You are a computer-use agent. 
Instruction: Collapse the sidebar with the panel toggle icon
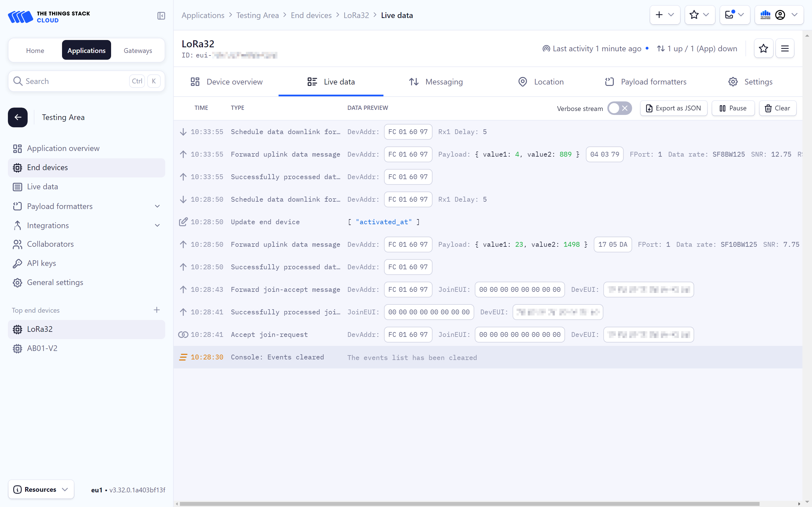(x=161, y=16)
